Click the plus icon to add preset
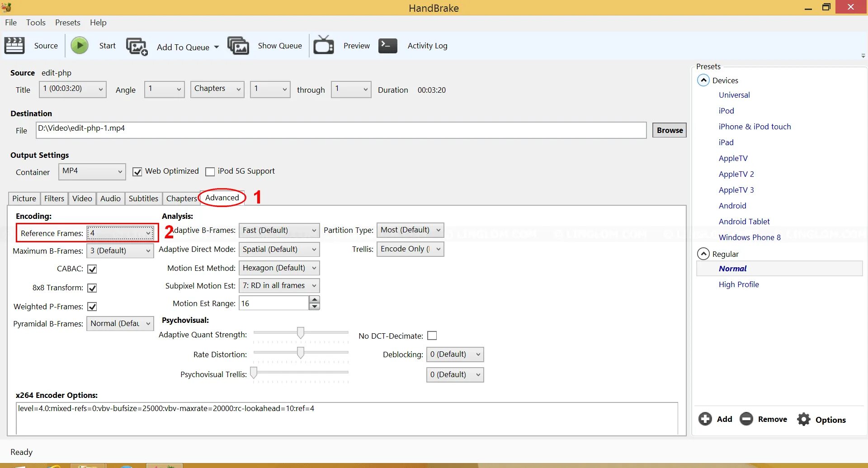Screen dimensions: 868x468 point(705,419)
